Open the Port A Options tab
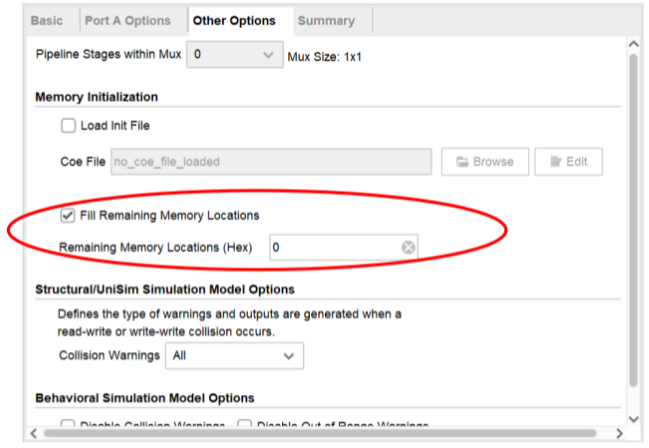 click(128, 21)
